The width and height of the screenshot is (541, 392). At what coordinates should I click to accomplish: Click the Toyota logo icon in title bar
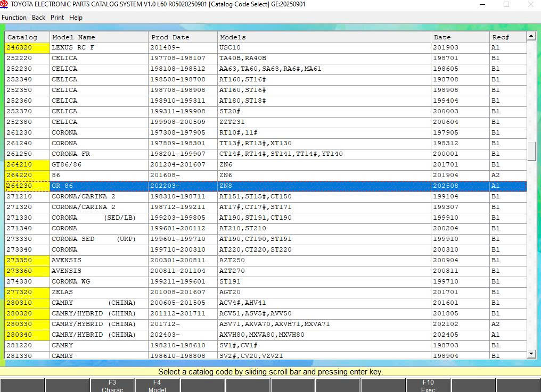pyautogui.click(x=5, y=4)
